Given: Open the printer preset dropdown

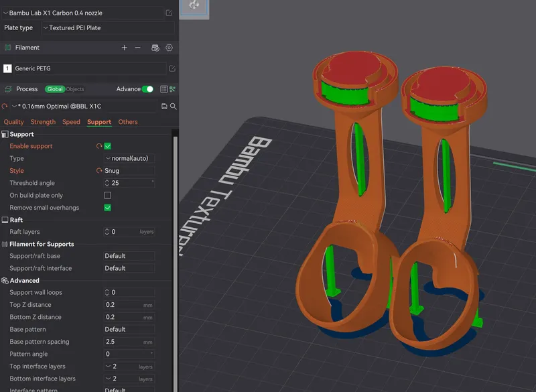Looking at the screenshot, I should [82, 13].
